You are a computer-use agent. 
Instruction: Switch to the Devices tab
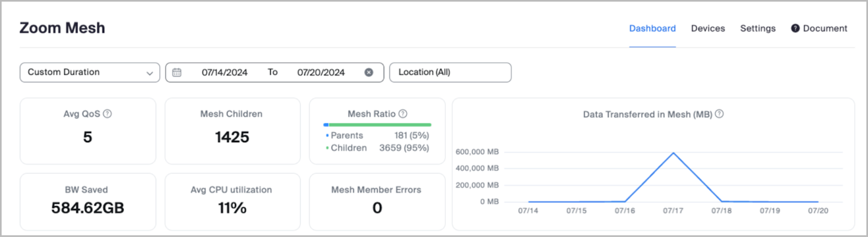[x=708, y=28]
